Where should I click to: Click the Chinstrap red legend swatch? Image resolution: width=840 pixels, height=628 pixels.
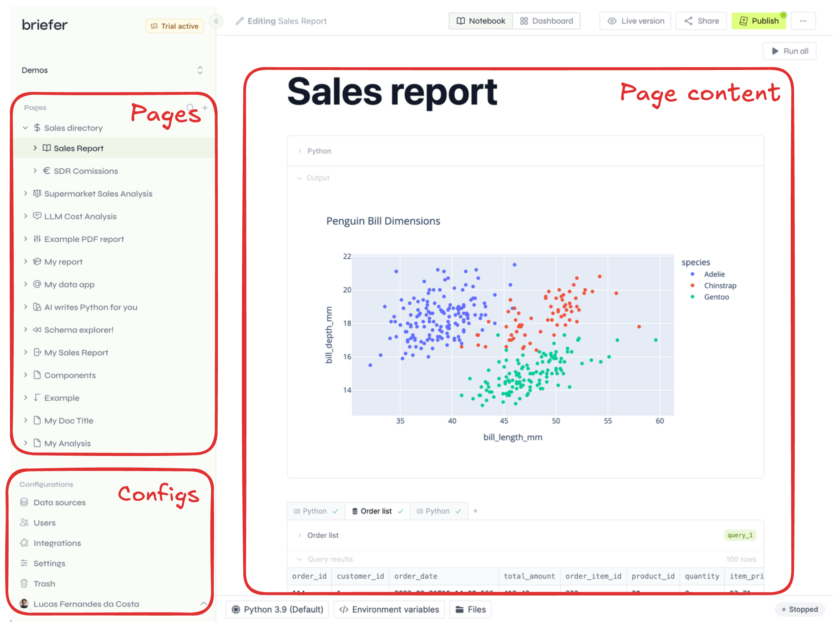coord(692,285)
